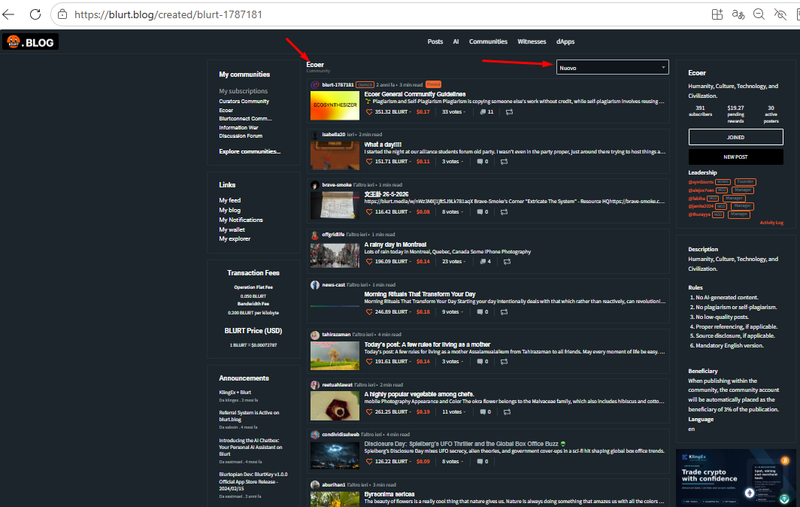Open My Notifications link
The image size is (800, 507).
click(241, 220)
